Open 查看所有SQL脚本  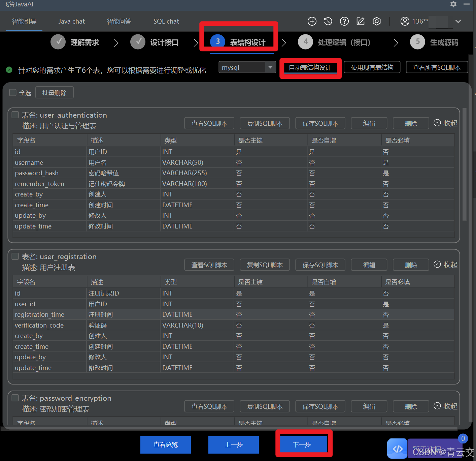pyautogui.click(x=437, y=67)
